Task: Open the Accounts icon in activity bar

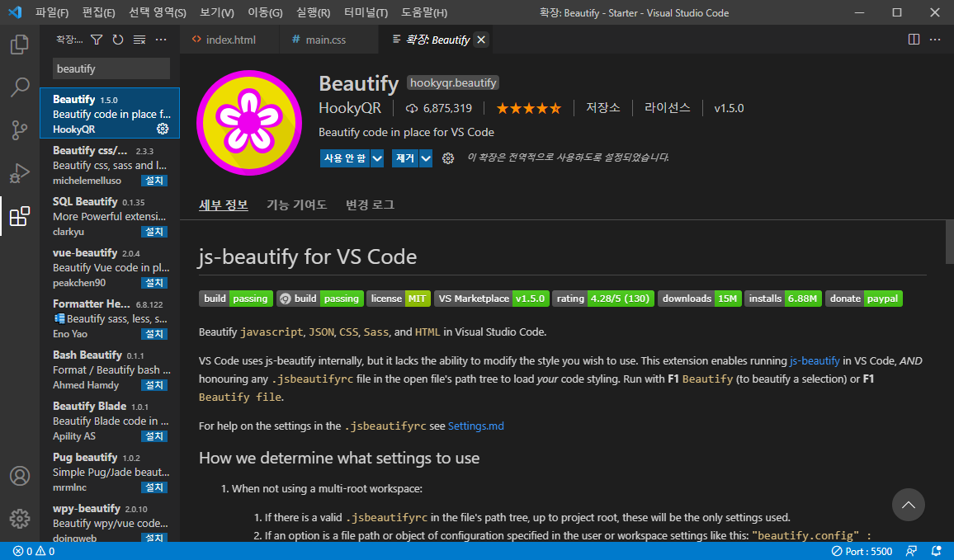Action: (x=20, y=476)
